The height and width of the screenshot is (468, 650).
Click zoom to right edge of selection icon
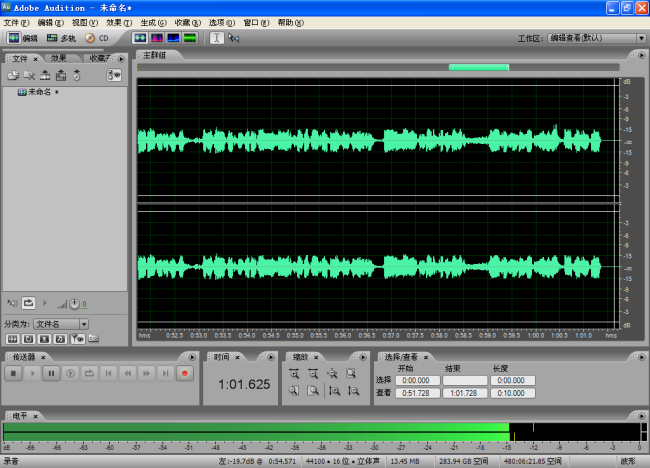point(313,390)
